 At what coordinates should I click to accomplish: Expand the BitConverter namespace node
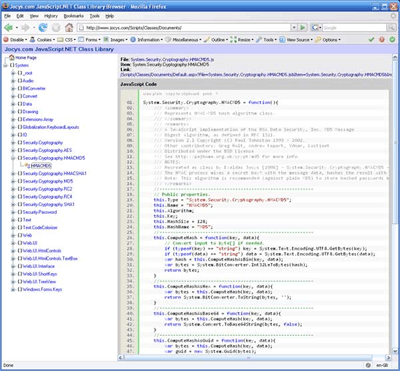(x=13, y=88)
